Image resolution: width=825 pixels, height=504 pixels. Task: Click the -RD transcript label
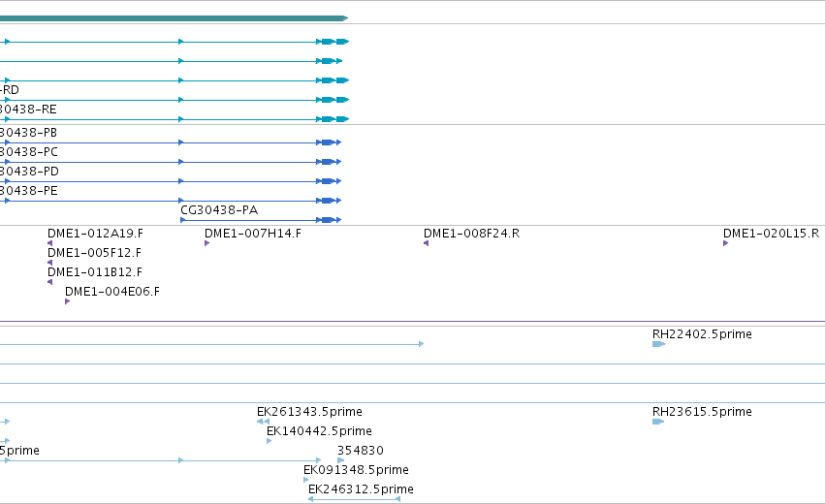[x=10, y=90]
